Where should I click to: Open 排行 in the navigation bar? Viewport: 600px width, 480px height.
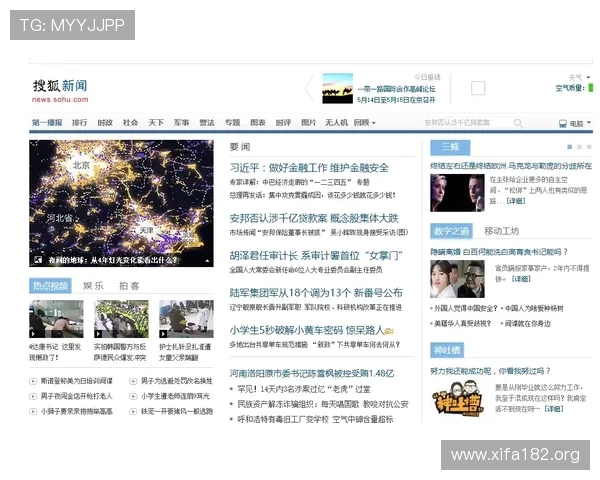80,123
